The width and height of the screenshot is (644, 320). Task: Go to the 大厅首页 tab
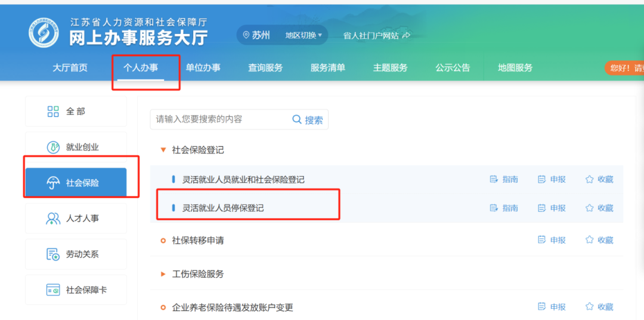click(70, 67)
